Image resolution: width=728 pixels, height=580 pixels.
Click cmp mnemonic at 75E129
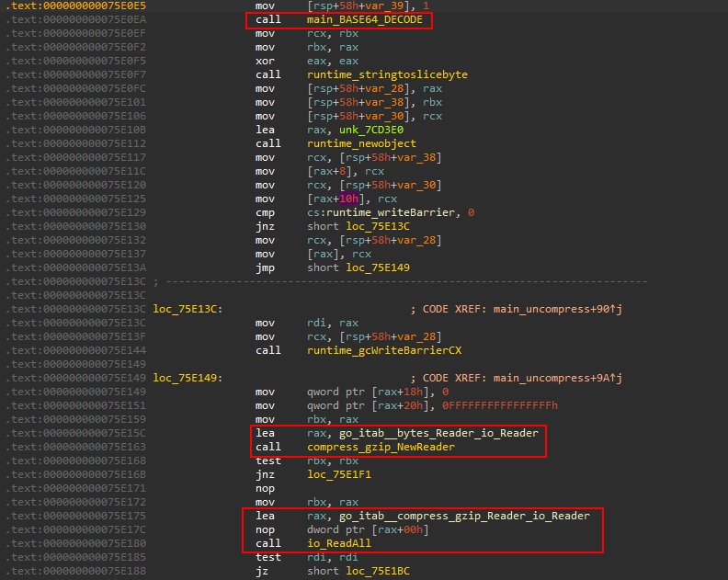pyautogui.click(x=265, y=212)
